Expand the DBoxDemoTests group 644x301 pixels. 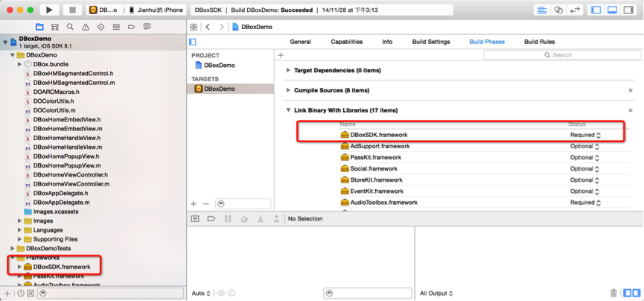coord(13,248)
